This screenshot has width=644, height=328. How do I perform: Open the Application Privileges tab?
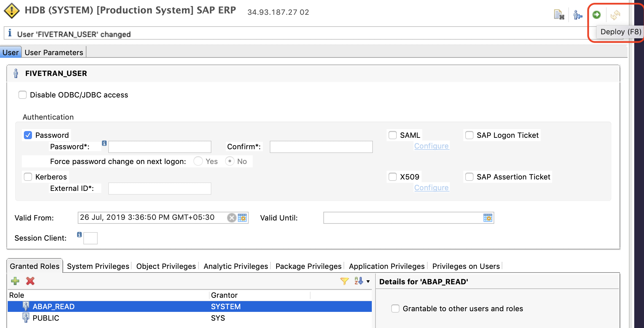tap(387, 266)
